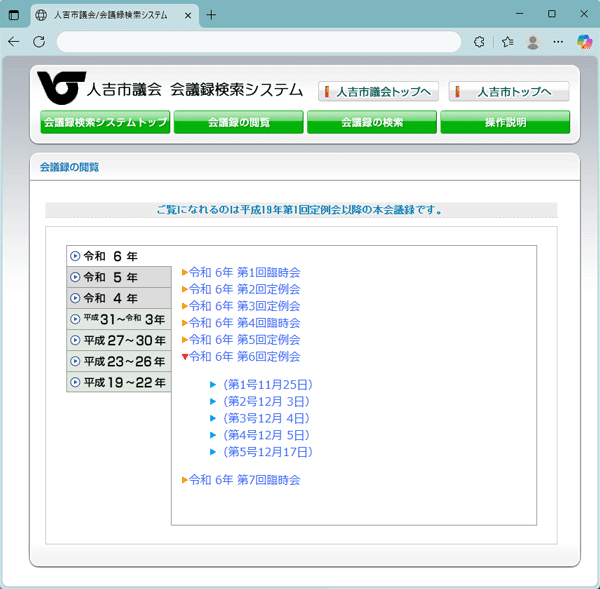Image resolution: width=600 pixels, height=589 pixels.
Task: Open tab actions menu icon
Action: coord(14,15)
